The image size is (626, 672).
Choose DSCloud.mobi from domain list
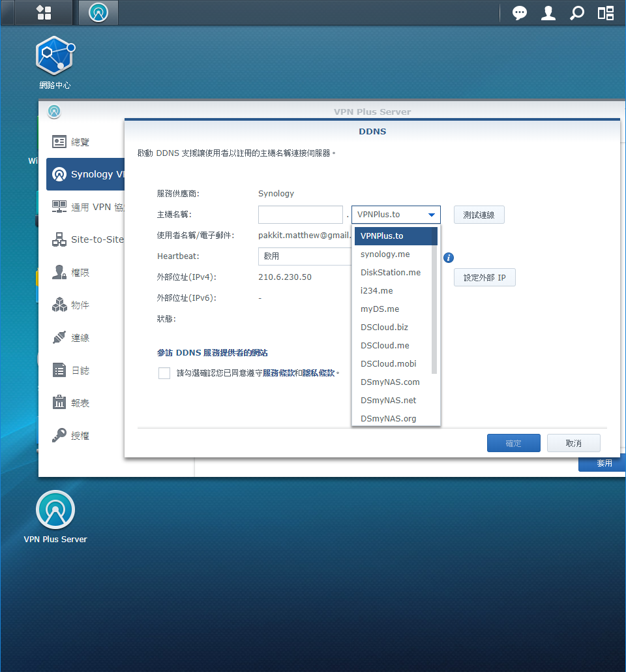pos(393,364)
